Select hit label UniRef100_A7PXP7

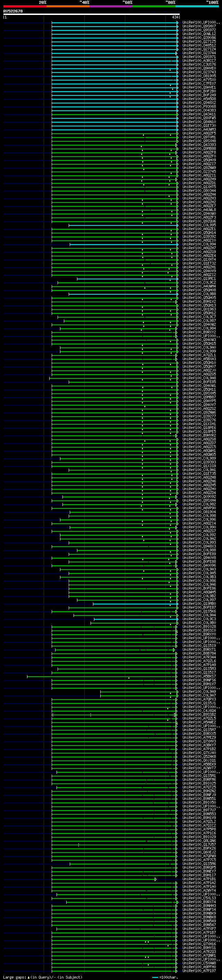pos(199,929)
